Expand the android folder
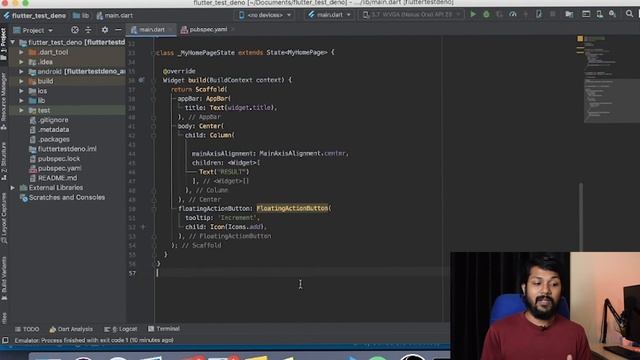Viewport: 640px width, 360px height. tap(21, 72)
